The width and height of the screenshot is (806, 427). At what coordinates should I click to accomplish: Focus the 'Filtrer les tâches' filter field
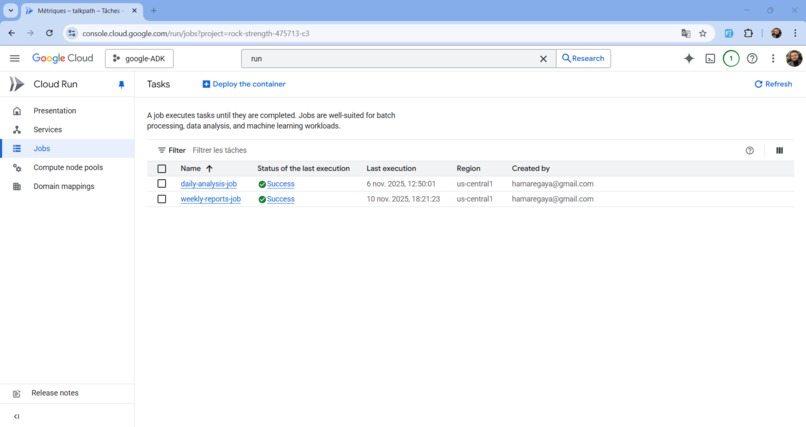click(219, 151)
